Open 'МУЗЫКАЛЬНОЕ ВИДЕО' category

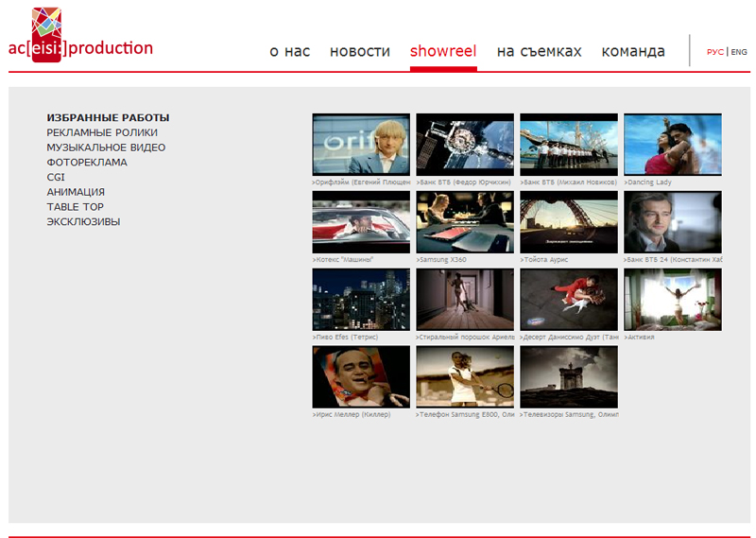[x=106, y=148]
